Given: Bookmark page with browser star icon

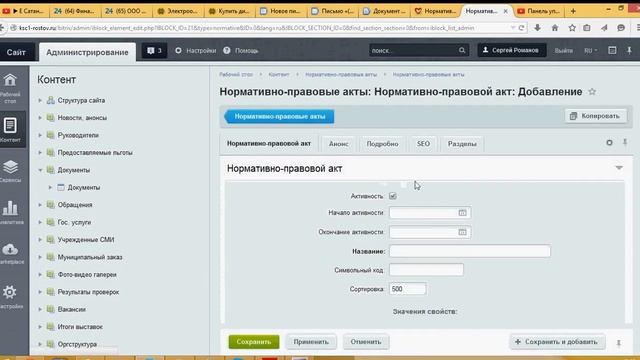Looking at the screenshot, I should [572, 28].
